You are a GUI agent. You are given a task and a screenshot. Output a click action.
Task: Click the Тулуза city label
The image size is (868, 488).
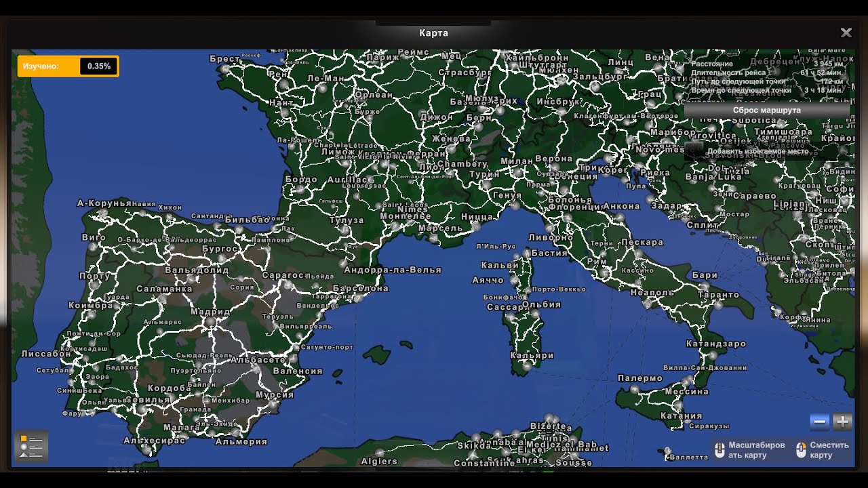(347, 220)
